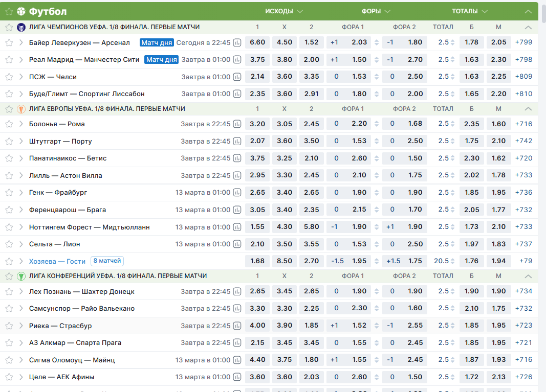This screenshot has width=546, height=392.
Task: Click the Europa League trophy icon
Action: coord(21,109)
